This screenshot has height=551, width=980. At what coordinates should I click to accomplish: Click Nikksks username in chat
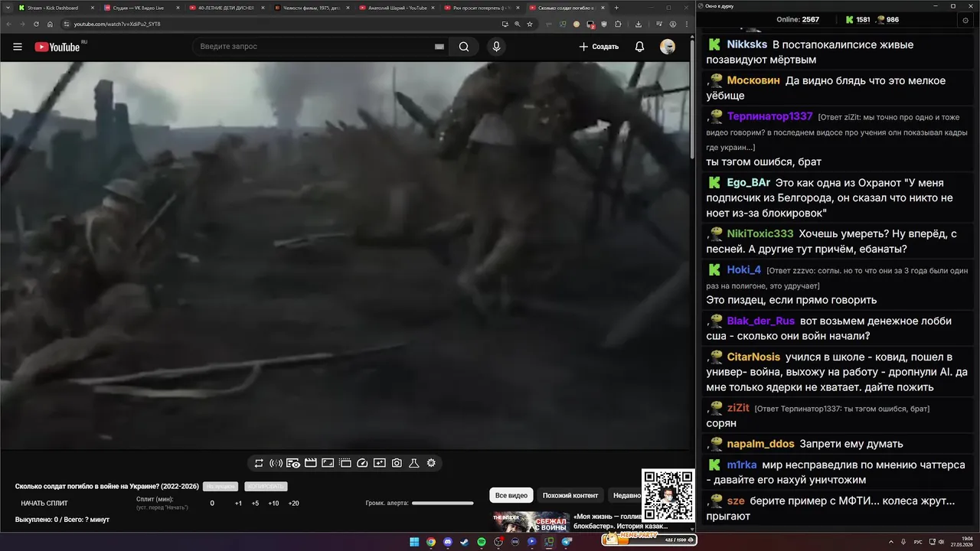coord(747,44)
